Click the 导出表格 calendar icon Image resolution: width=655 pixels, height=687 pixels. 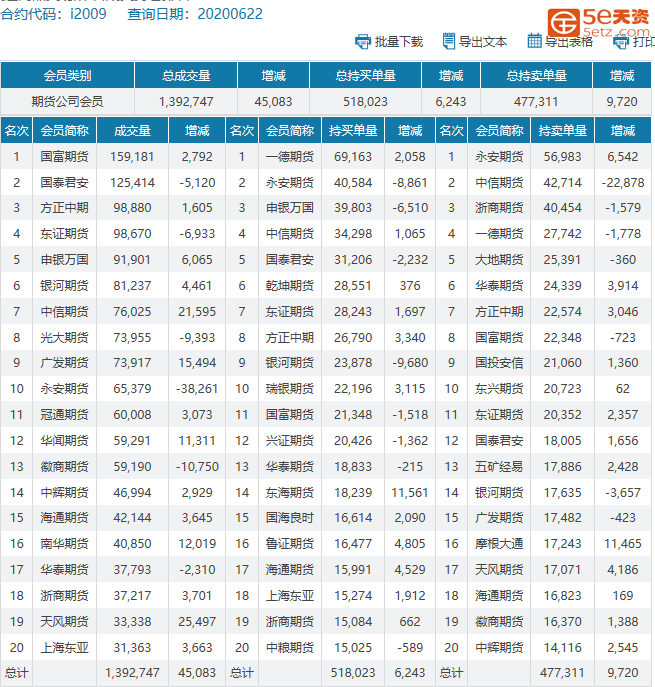click(x=534, y=41)
